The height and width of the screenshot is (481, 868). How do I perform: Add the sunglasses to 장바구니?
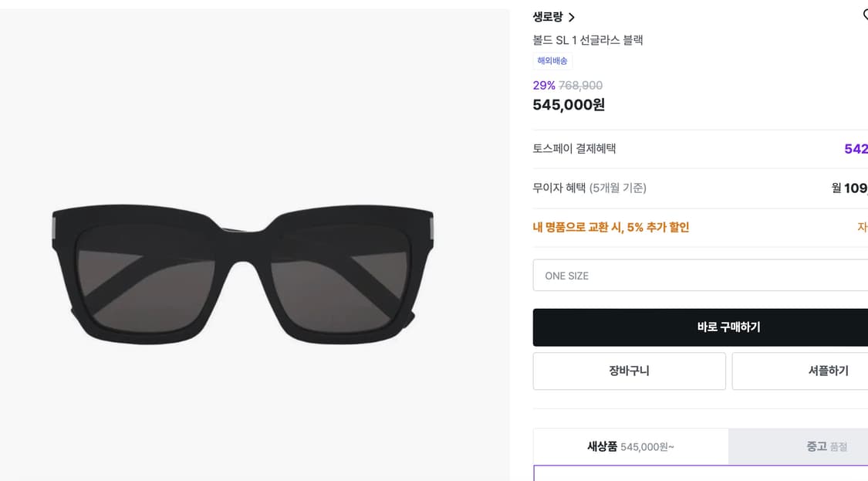[x=629, y=371]
